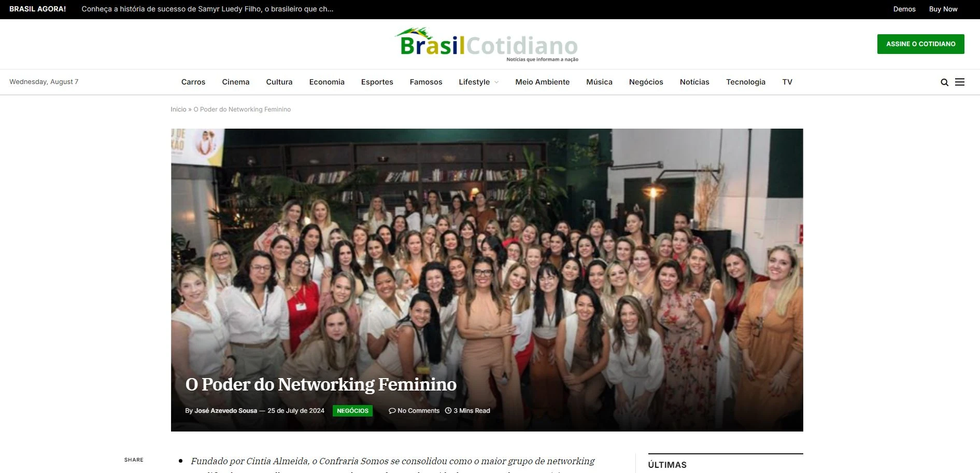980x473 pixels.
Task: Select Meio Ambiente in navigation
Action: tap(542, 82)
